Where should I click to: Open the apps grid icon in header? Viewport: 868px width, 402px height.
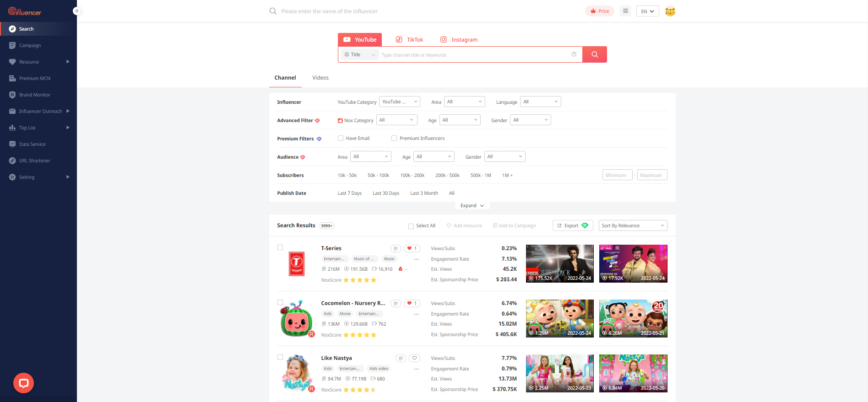click(x=625, y=11)
